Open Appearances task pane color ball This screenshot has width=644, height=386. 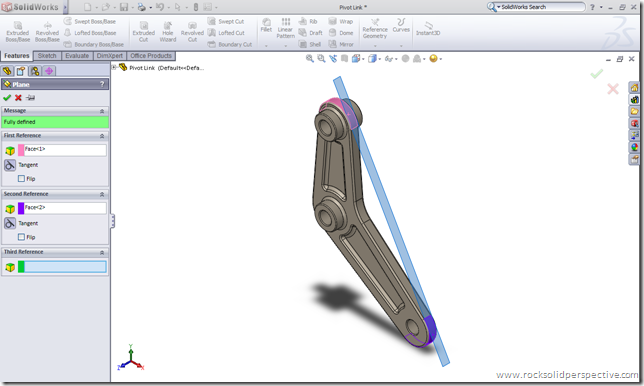[635, 147]
